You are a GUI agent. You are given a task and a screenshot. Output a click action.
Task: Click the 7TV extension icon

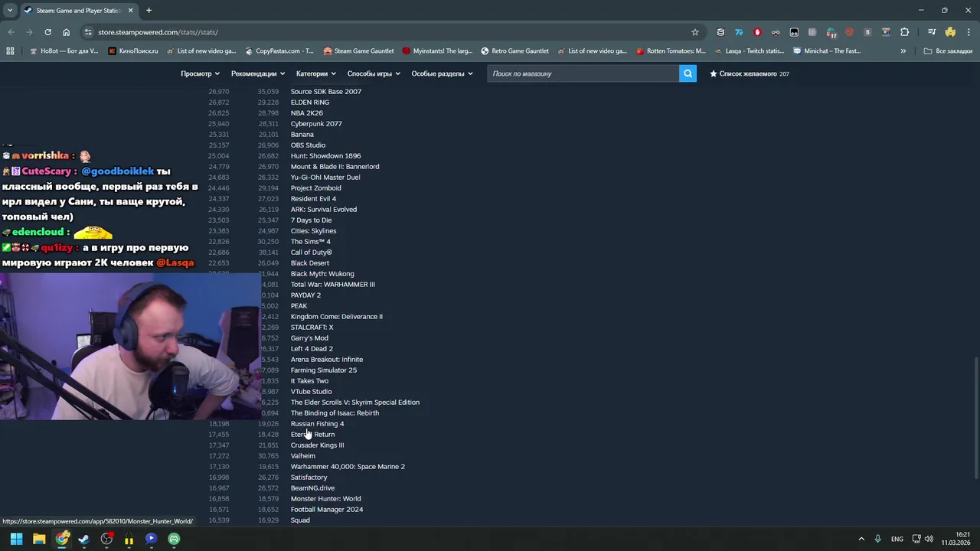coord(739,32)
